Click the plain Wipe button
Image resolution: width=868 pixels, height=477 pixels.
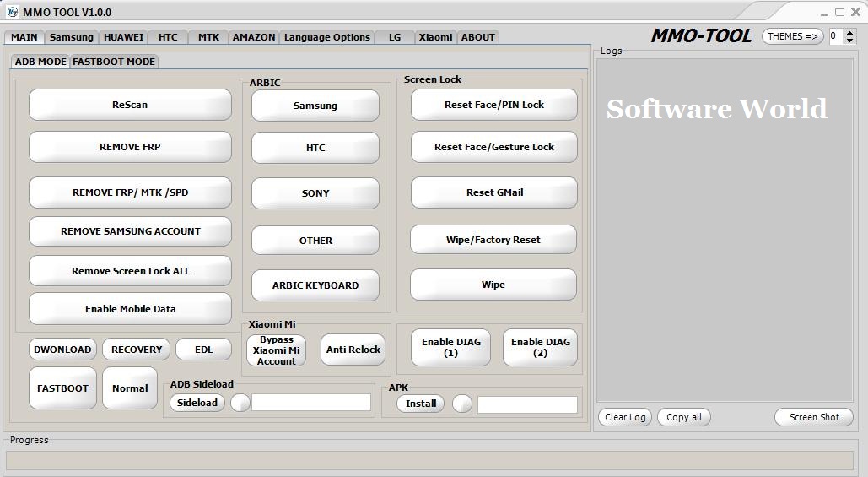point(493,285)
